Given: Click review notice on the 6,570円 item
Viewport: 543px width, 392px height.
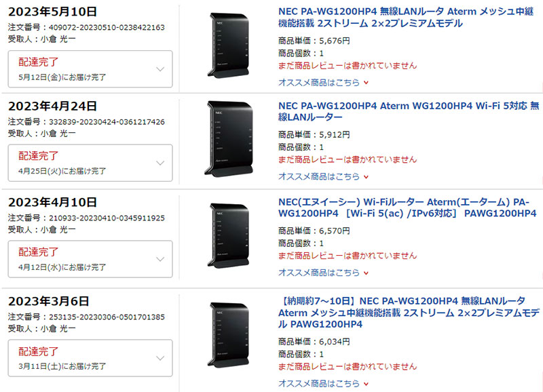Looking at the screenshot, I should click(348, 256).
